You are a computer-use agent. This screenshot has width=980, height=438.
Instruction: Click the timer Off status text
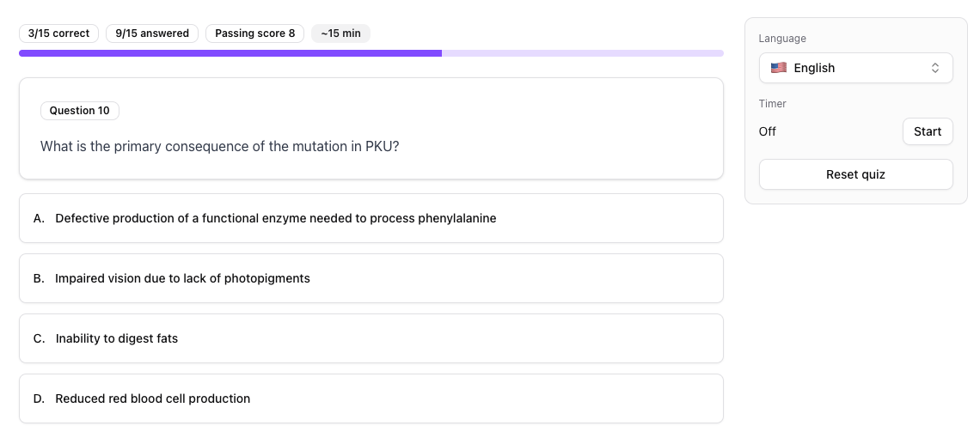tap(768, 131)
